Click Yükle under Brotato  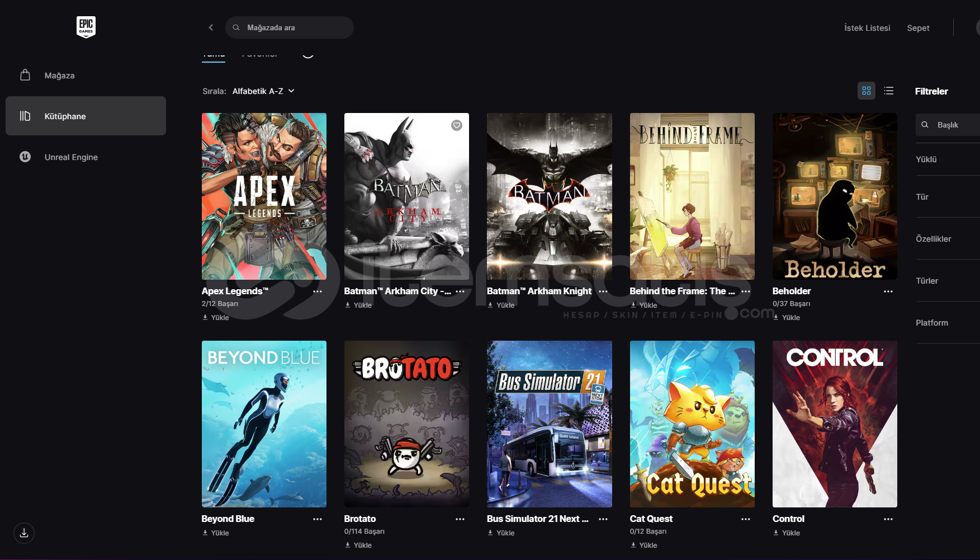tap(358, 545)
